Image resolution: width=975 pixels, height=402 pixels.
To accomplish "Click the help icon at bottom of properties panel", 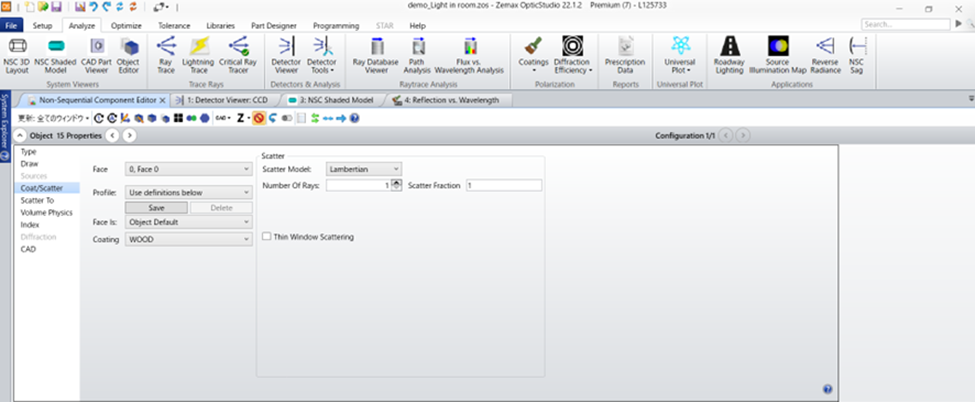I will pyautogui.click(x=828, y=389).
